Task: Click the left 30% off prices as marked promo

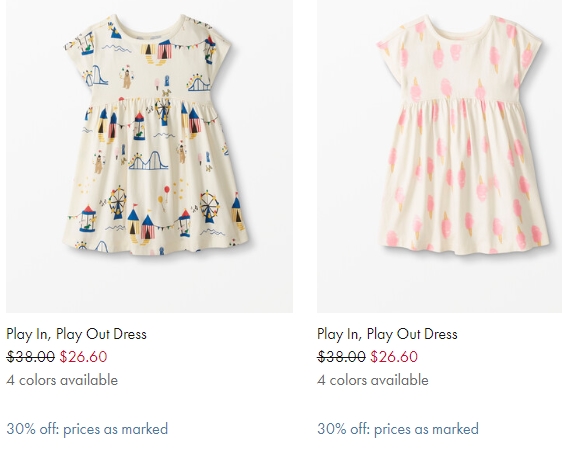Action: [87, 429]
